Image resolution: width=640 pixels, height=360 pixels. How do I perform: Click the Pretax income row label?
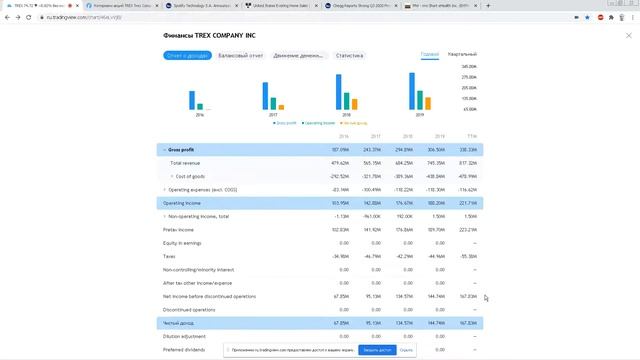coord(178,230)
